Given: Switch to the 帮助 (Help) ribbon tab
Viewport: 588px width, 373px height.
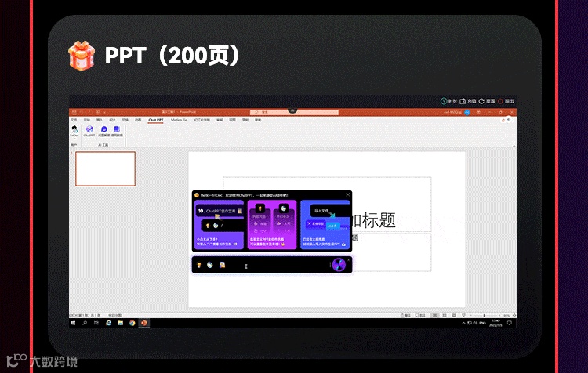Looking at the screenshot, I should (x=258, y=120).
